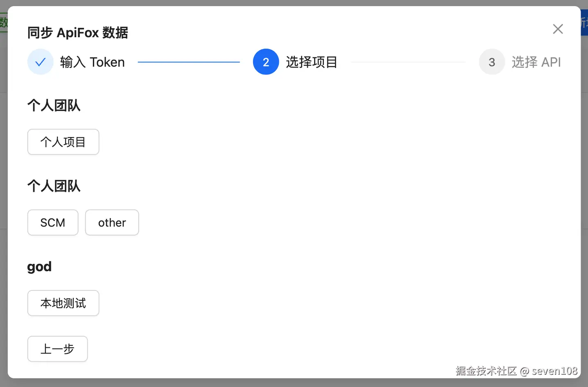The image size is (588, 387).
Task: Choose the SCM project
Action: (x=53, y=223)
